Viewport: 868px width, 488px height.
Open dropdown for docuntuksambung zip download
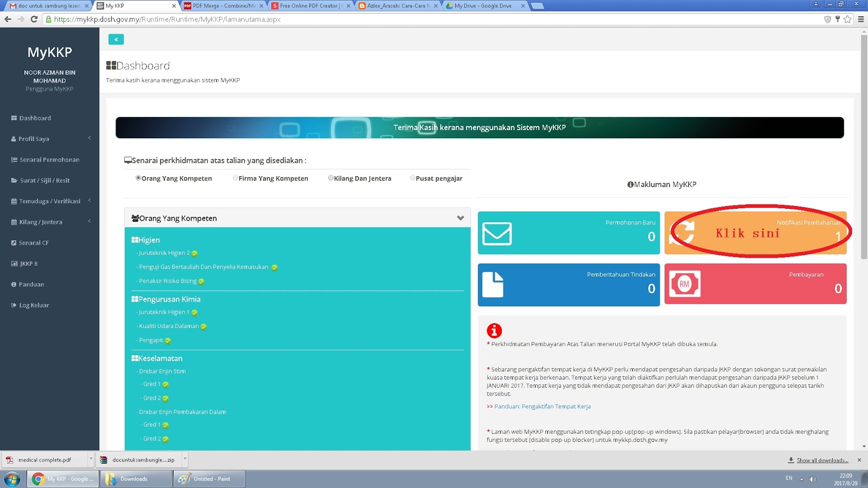pos(185,459)
